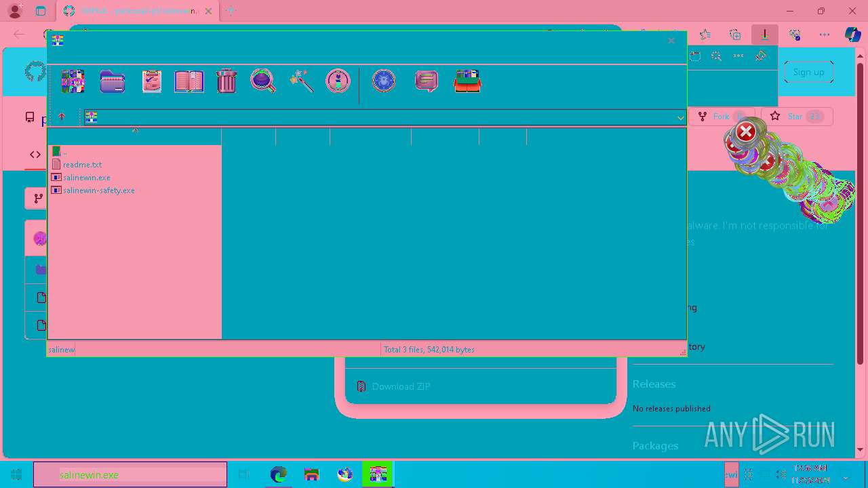Open the Packages section heading
Viewport: 868px width, 488px height.
pyautogui.click(x=655, y=445)
